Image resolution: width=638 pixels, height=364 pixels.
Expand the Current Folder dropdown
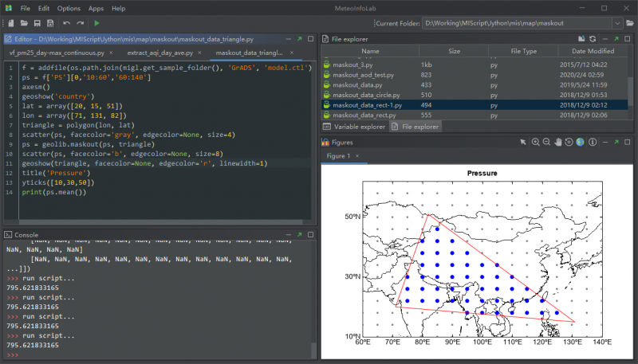click(x=617, y=24)
